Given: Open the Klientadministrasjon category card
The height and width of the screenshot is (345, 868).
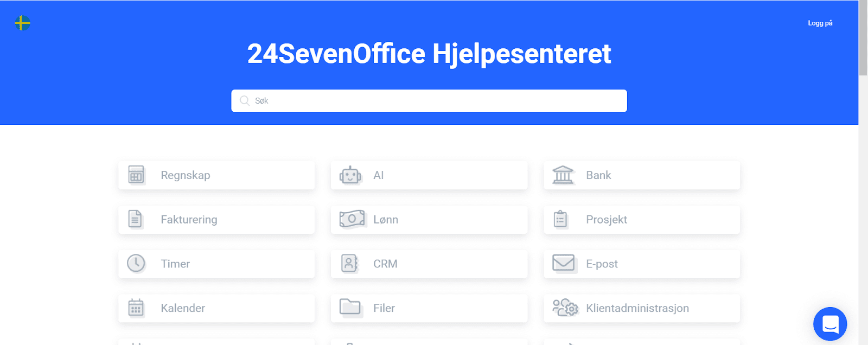Looking at the screenshot, I should click(x=642, y=308).
